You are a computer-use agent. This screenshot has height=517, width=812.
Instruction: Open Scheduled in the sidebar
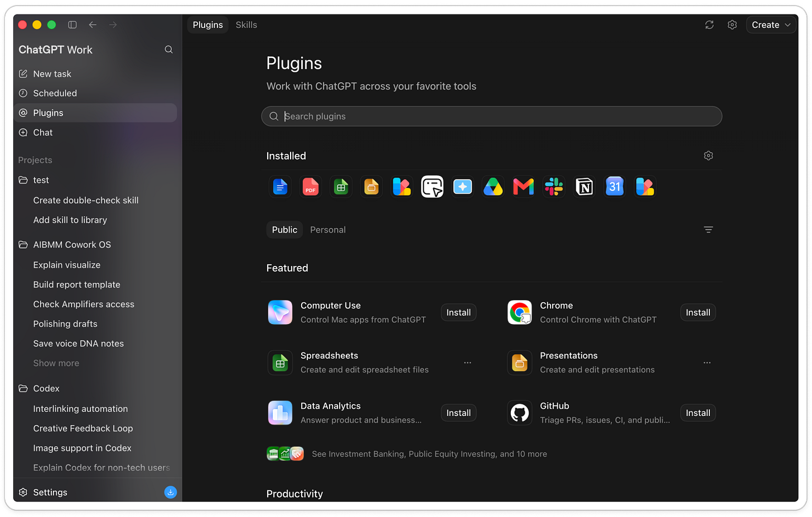click(x=95, y=93)
